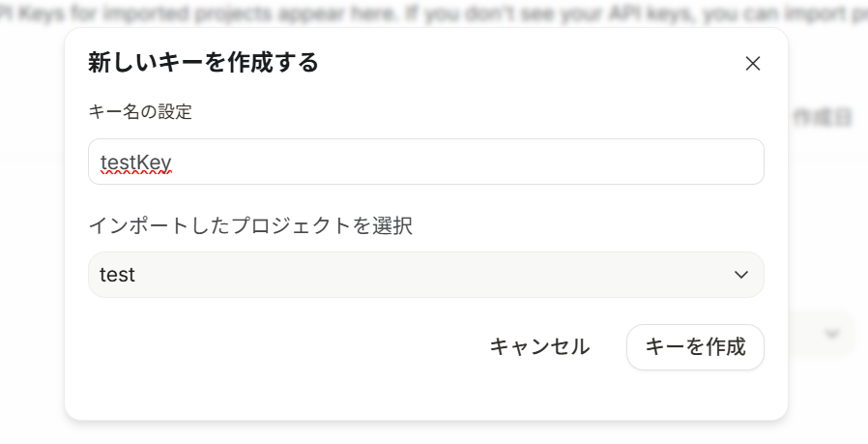The height and width of the screenshot is (444, 868).
Task: Click the blank dialog area below the buttons
Action: click(x=425, y=397)
